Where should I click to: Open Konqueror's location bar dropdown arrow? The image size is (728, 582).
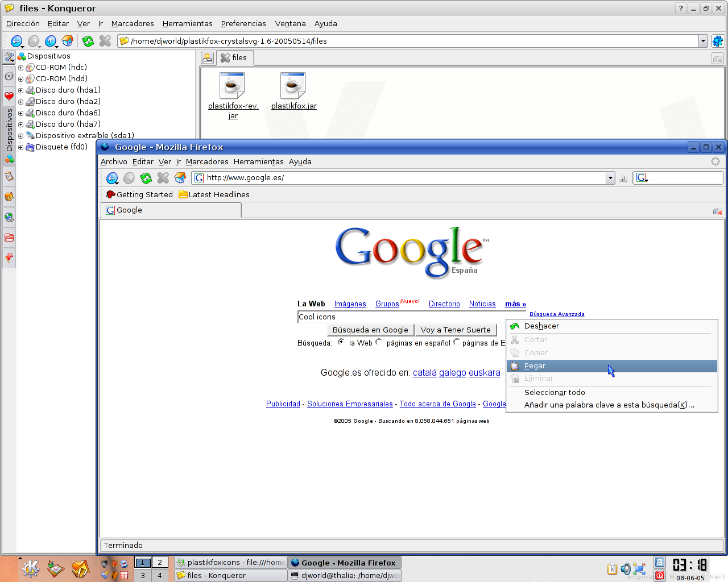(x=703, y=41)
